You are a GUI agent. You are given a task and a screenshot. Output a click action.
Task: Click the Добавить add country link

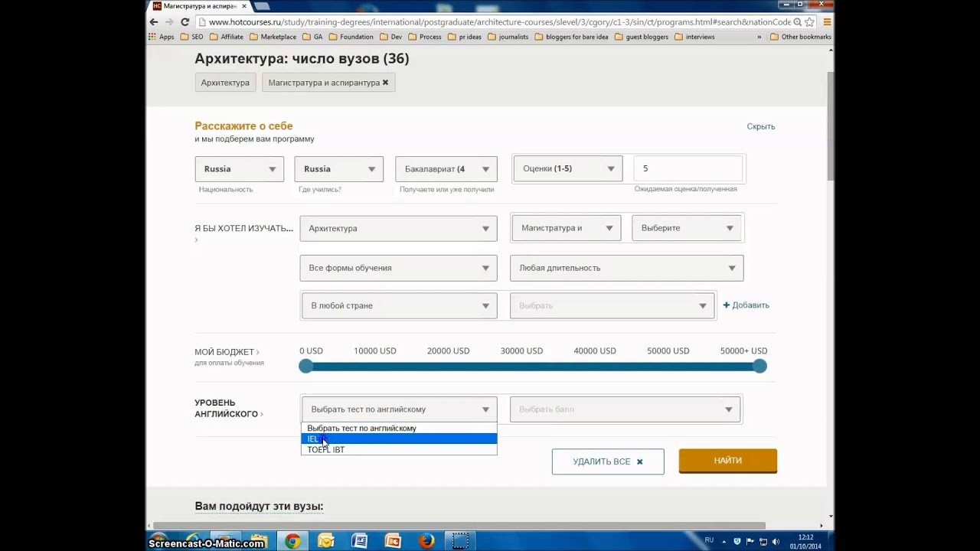pos(746,305)
